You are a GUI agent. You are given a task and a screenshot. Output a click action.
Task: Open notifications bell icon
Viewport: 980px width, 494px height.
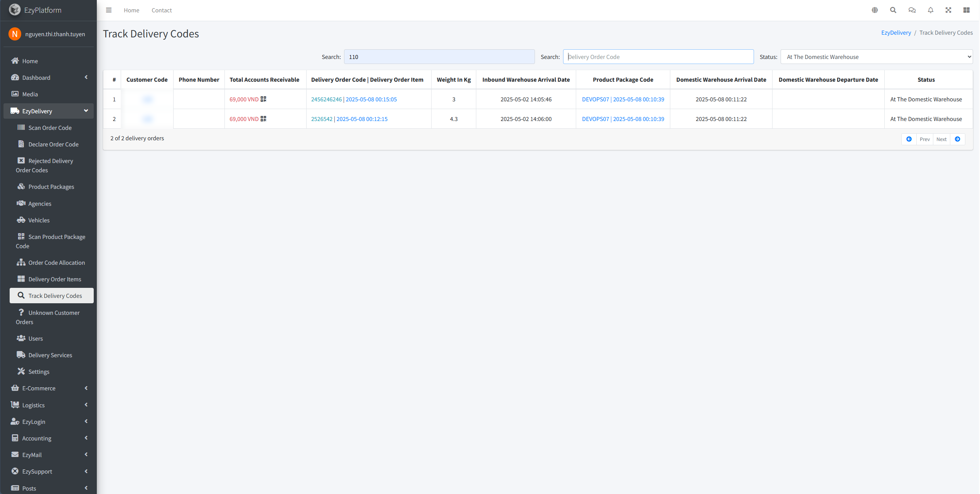tap(931, 10)
